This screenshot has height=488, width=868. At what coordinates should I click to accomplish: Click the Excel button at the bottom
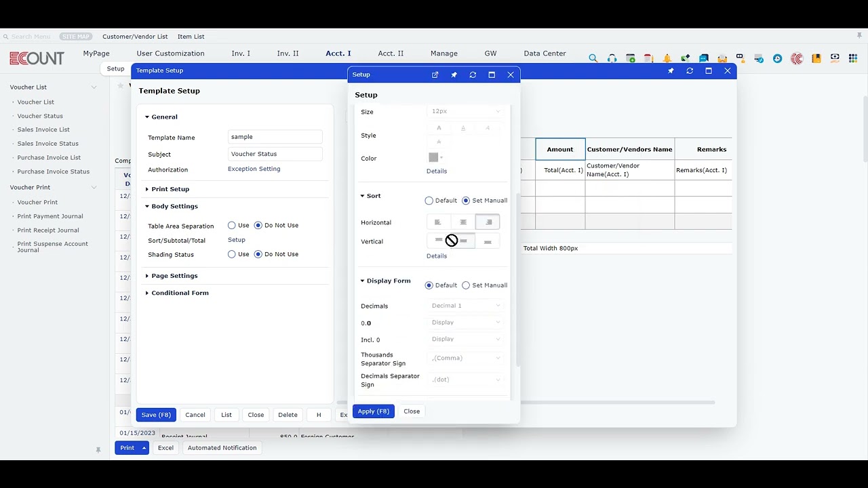click(x=165, y=448)
